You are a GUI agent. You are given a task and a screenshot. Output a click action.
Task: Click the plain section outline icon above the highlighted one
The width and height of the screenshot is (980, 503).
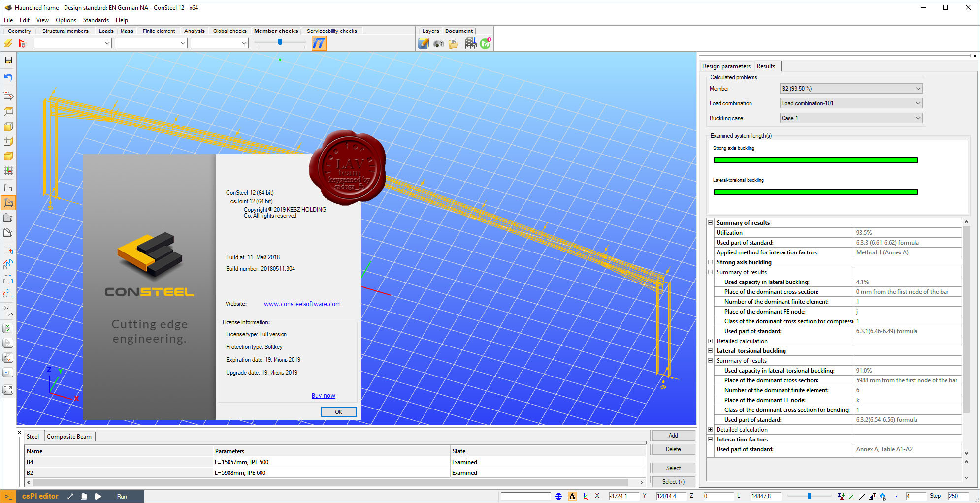click(x=8, y=188)
